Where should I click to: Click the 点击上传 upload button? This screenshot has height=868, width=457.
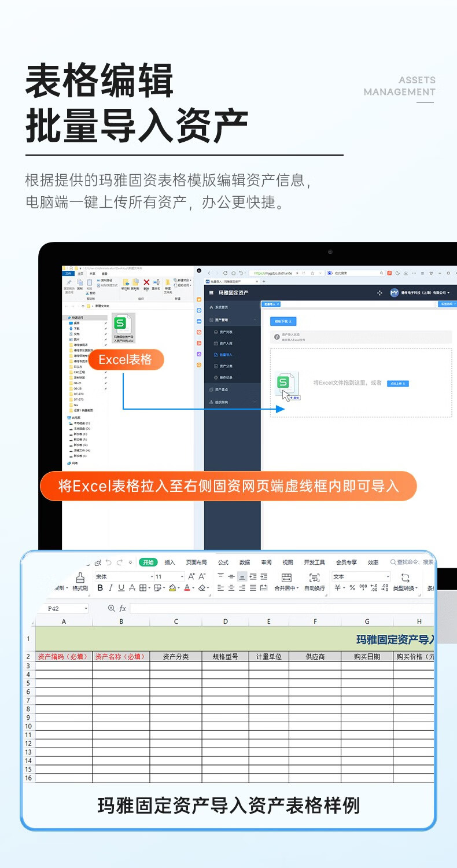(x=397, y=383)
